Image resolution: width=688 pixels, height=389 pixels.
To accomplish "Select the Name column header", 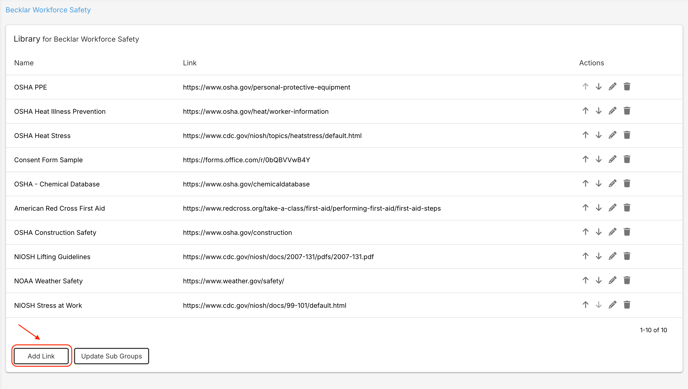I will point(24,63).
